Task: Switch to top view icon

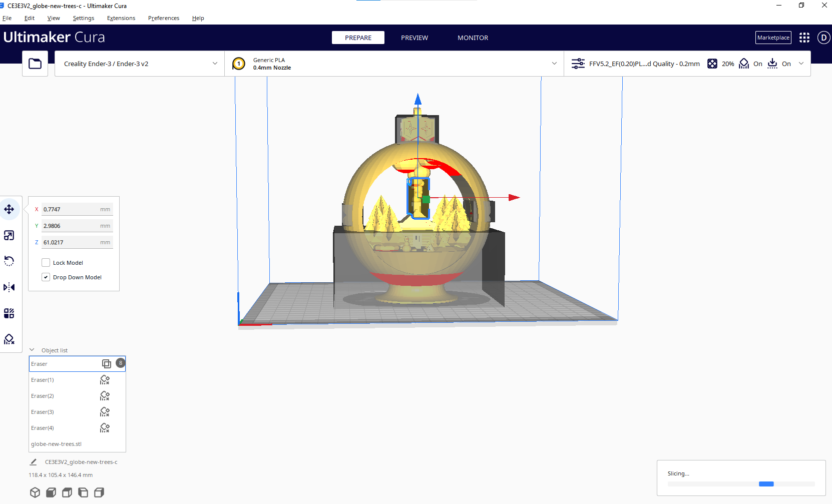Action: 67,492
